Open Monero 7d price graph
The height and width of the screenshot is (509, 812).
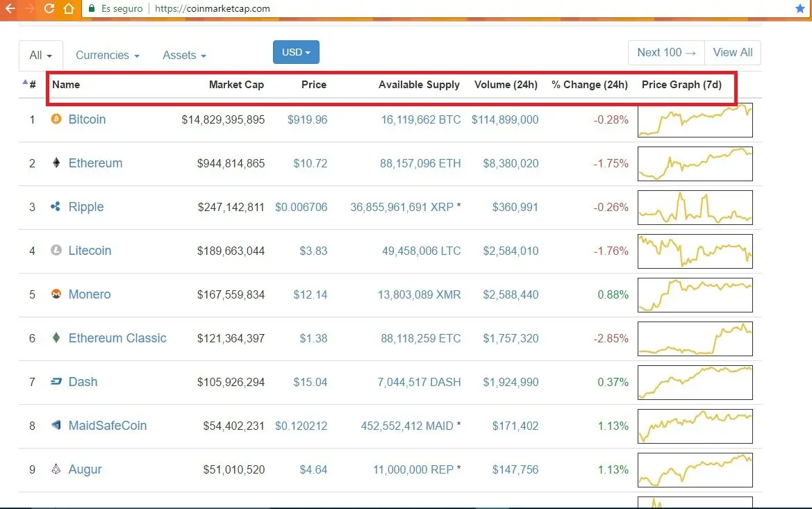[x=695, y=295]
